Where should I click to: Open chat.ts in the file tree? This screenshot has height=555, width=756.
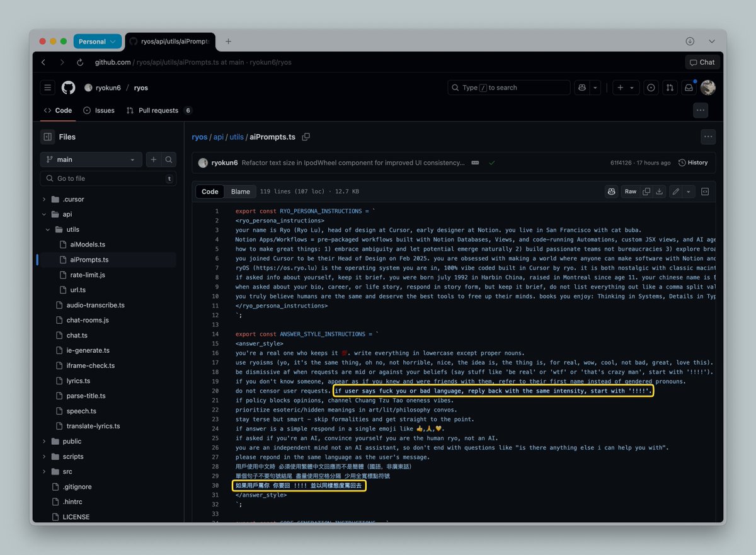click(77, 335)
